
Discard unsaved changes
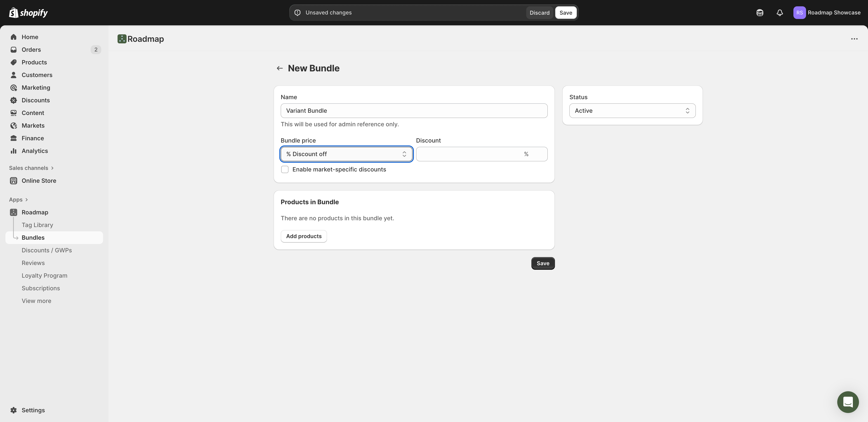539,13
